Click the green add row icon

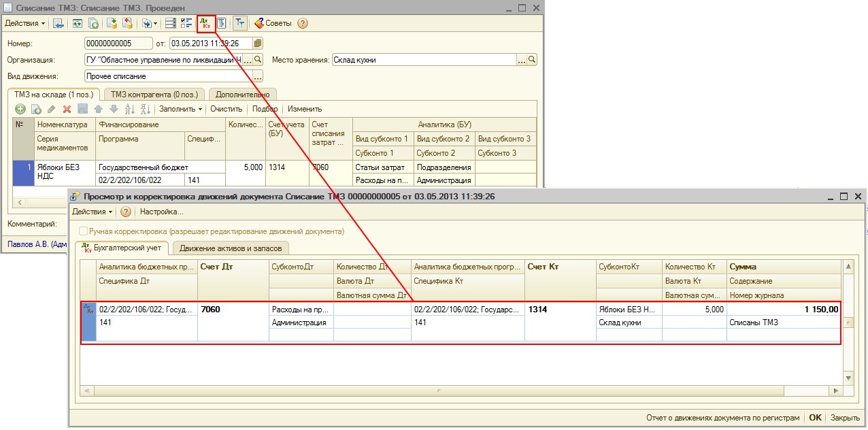pyautogui.click(x=20, y=109)
